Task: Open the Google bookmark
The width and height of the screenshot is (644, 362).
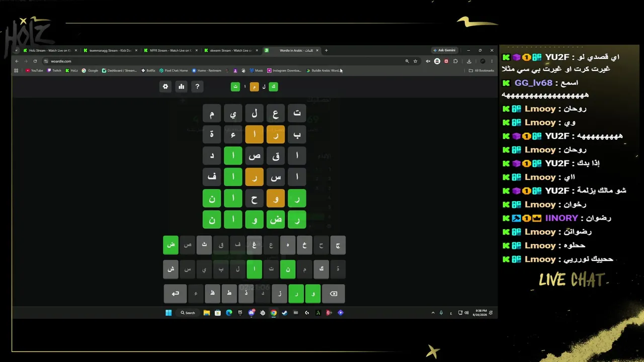Action: coord(90,70)
